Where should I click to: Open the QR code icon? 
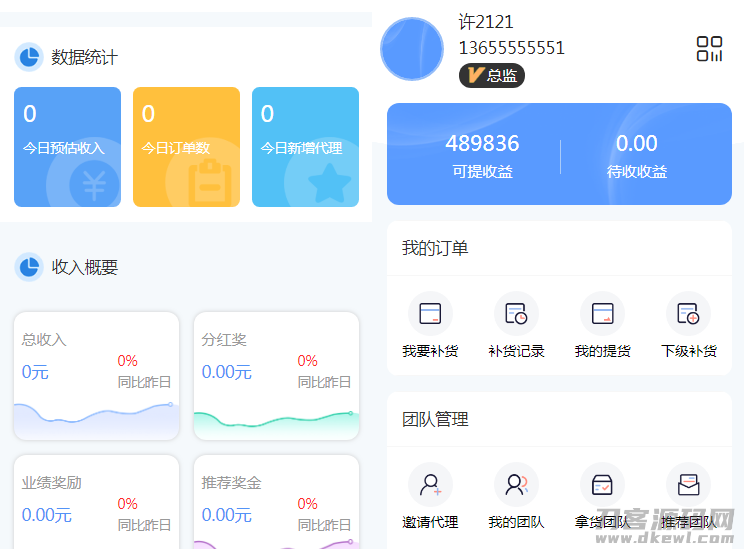[709, 49]
